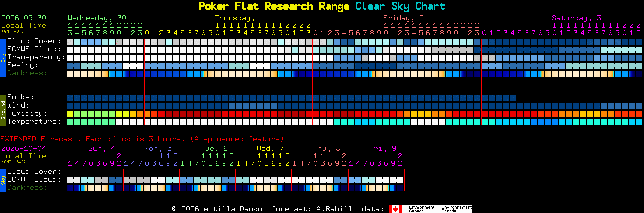Click the Temperature row label

pos(34,122)
